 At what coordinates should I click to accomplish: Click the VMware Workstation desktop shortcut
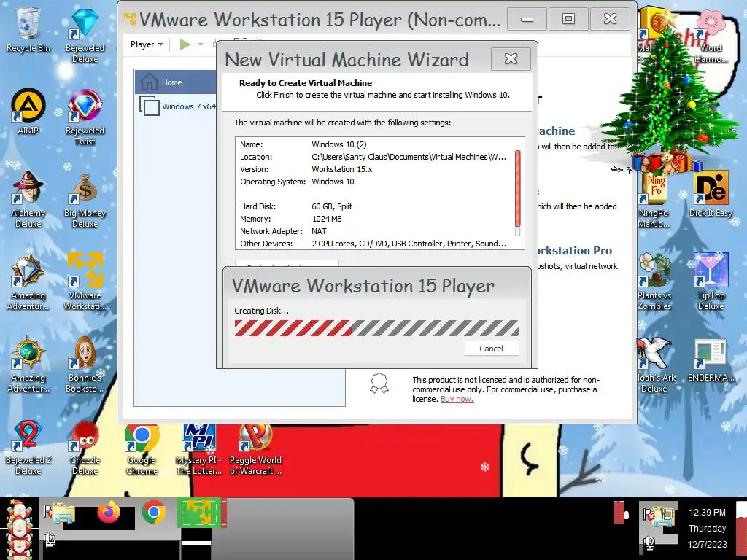pyautogui.click(x=85, y=282)
